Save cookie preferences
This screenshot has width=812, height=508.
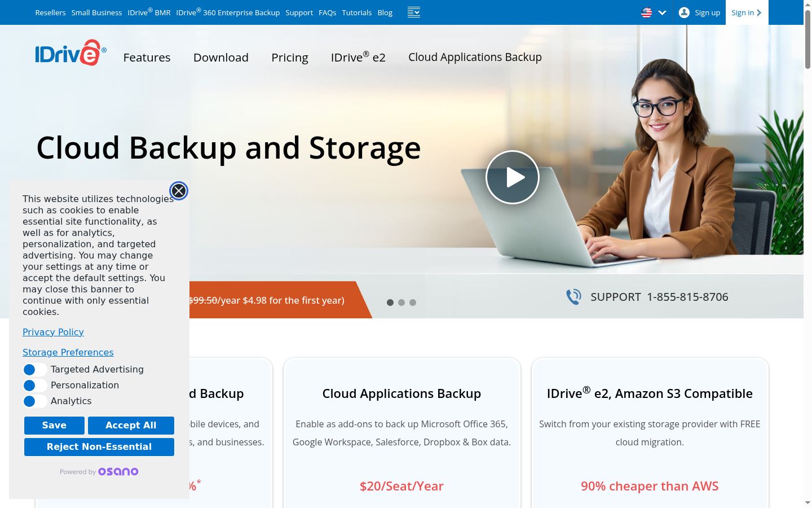[54, 426]
